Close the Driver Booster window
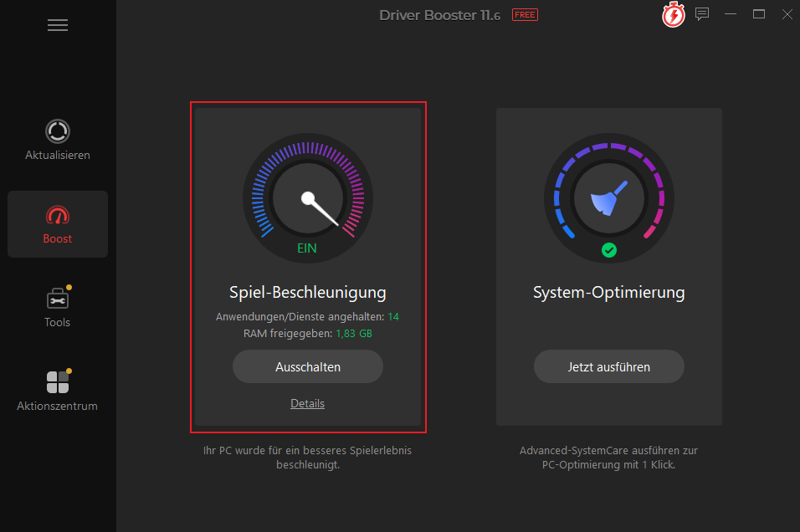Image resolution: width=800 pixels, height=532 pixels. [x=787, y=14]
